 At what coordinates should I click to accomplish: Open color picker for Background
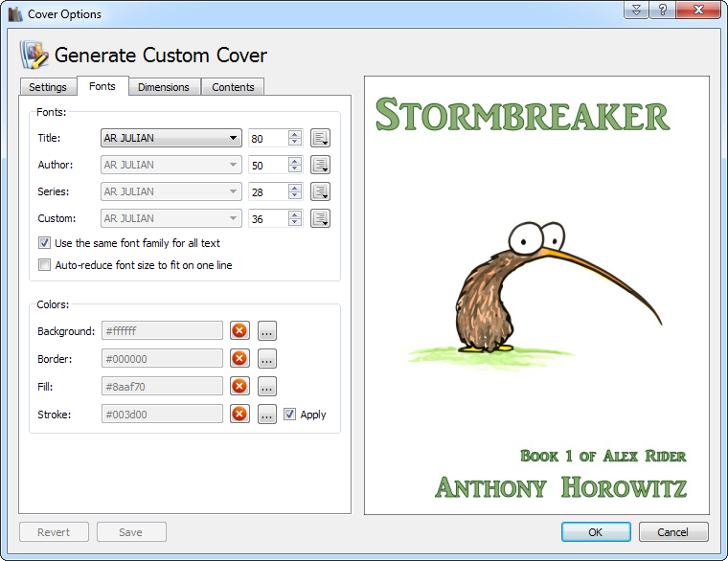[x=267, y=331]
